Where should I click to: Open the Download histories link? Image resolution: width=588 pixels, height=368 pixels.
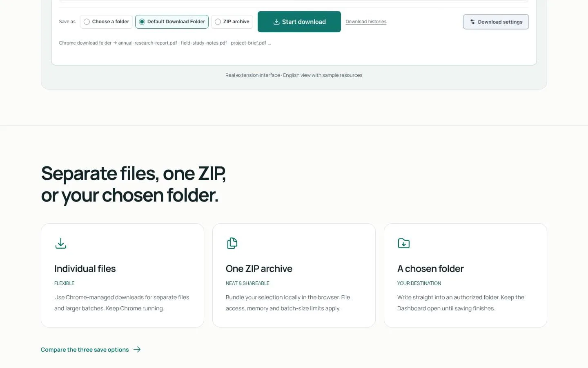tap(366, 22)
